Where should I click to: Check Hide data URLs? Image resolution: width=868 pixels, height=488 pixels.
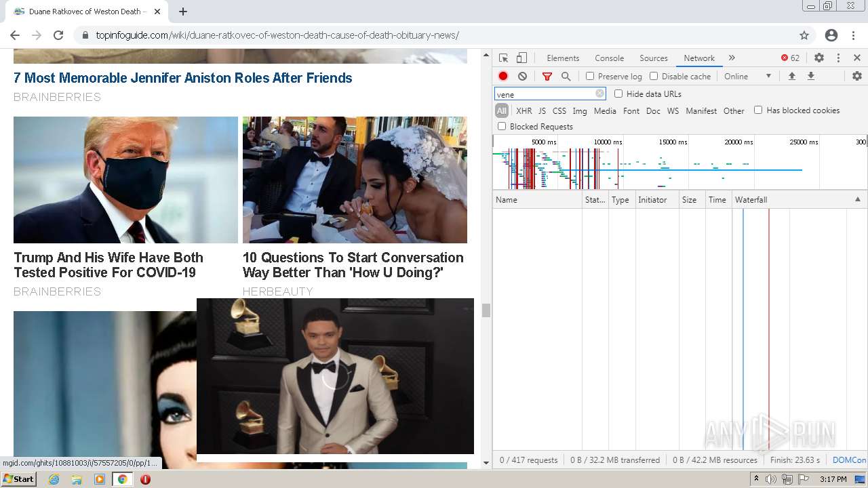click(x=618, y=94)
